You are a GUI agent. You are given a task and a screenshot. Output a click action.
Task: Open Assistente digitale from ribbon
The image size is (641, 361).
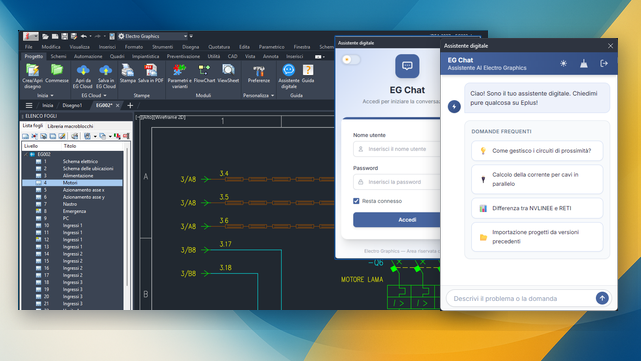(289, 76)
